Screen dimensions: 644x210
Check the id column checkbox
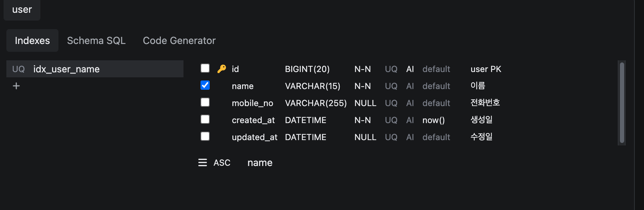pos(205,68)
